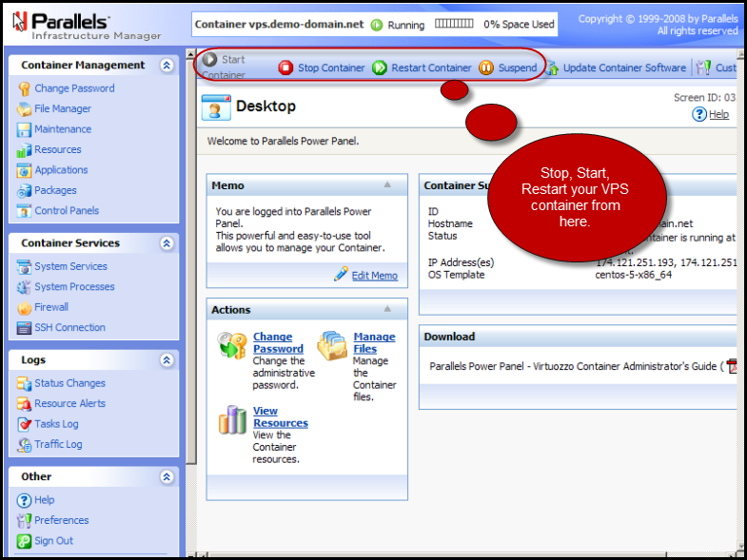Click the green Sign Out icon
Screen dimensions: 747x560
click(x=24, y=541)
